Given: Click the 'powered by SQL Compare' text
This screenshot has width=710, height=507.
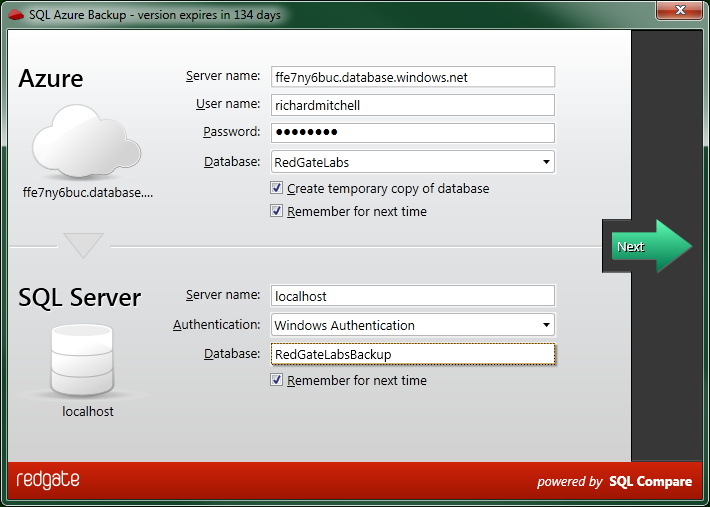Looking at the screenshot, I should [x=614, y=481].
